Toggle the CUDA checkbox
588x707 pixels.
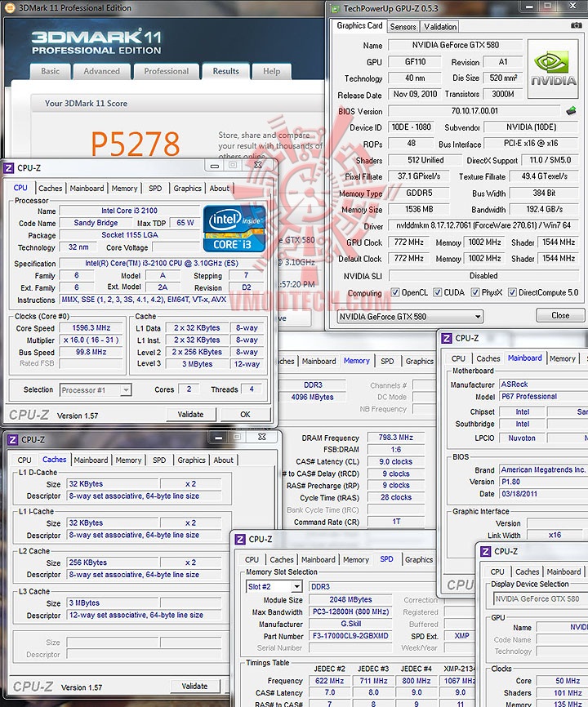coord(438,292)
